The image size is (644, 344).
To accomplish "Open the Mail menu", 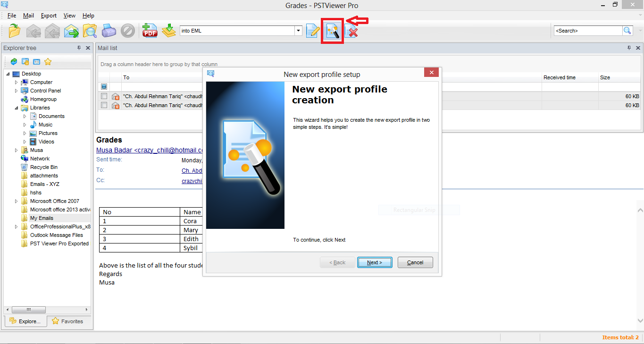I will click(28, 16).
